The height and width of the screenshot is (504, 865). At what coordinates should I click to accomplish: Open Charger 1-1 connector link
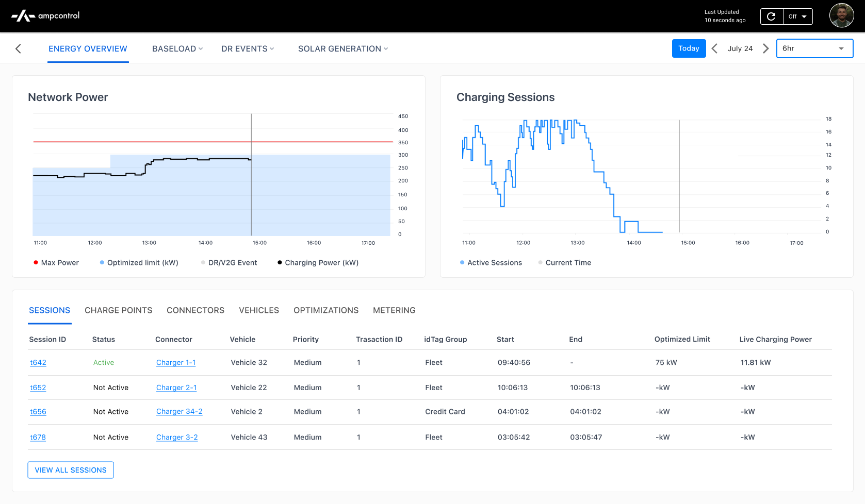click(x=176, y=363)
